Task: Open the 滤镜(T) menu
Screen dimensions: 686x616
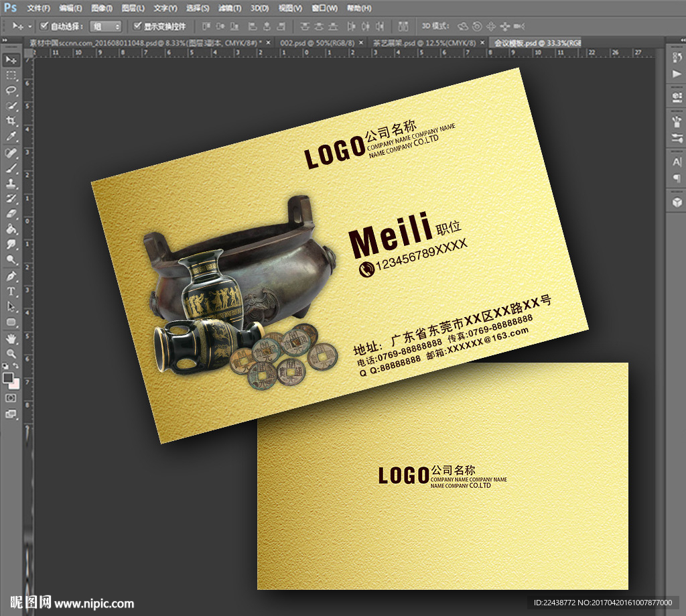Action: [x=230, y=8]
